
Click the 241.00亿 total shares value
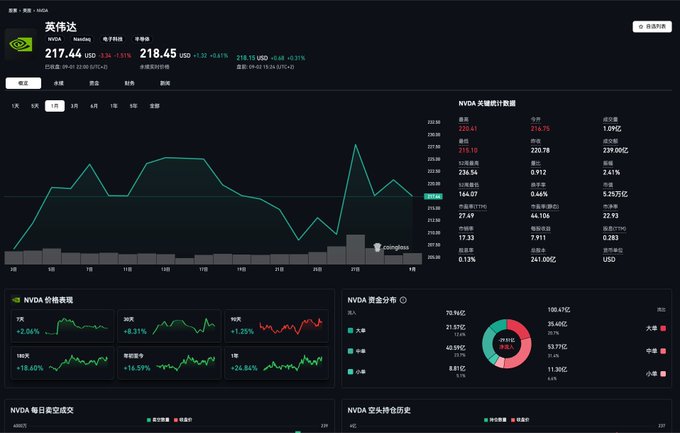(543, 260)
